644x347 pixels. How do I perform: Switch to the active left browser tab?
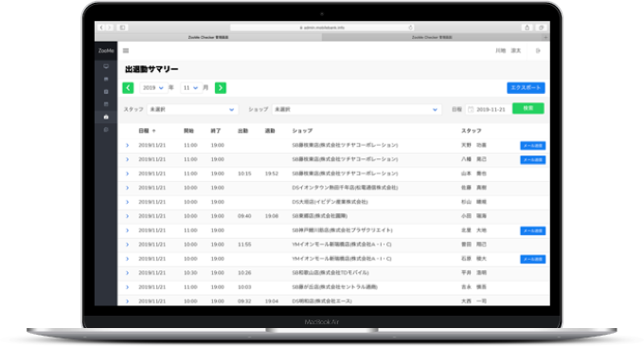(208, 37)
